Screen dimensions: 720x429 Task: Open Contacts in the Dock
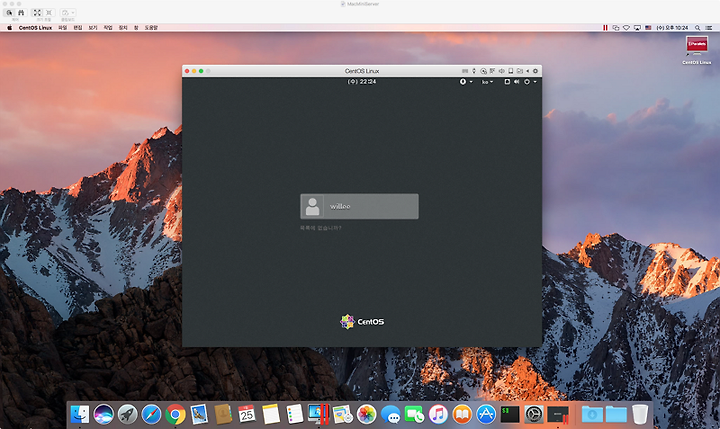tap(223, 414)
